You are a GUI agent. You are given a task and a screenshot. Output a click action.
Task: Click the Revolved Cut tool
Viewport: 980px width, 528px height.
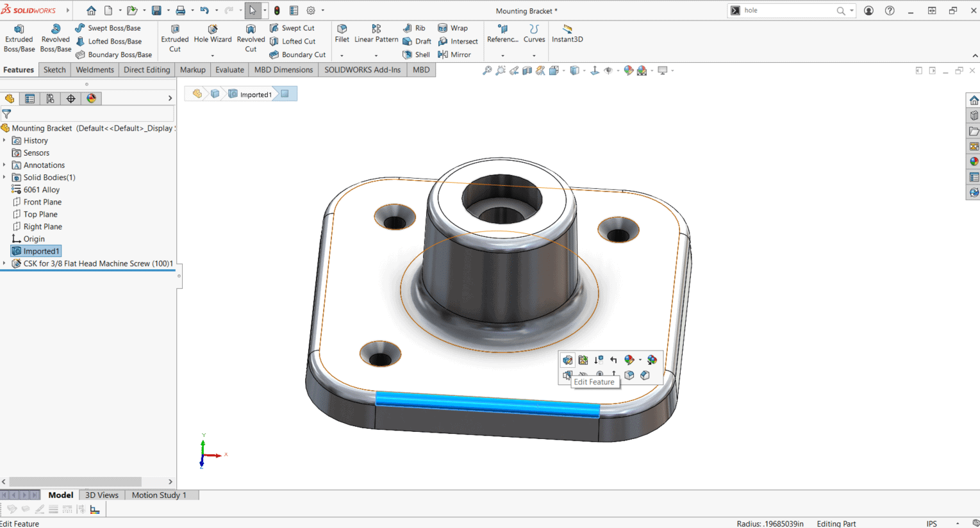point(251,38)
